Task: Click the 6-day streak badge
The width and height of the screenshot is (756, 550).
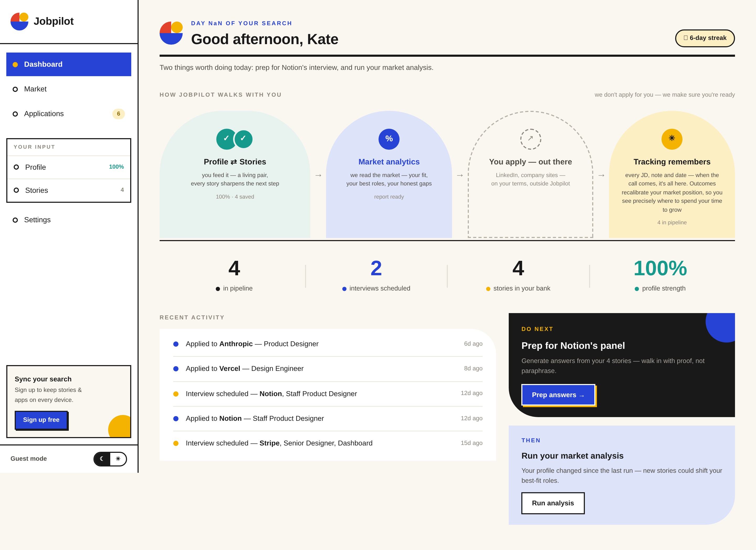Action: [x=705, y=38]
